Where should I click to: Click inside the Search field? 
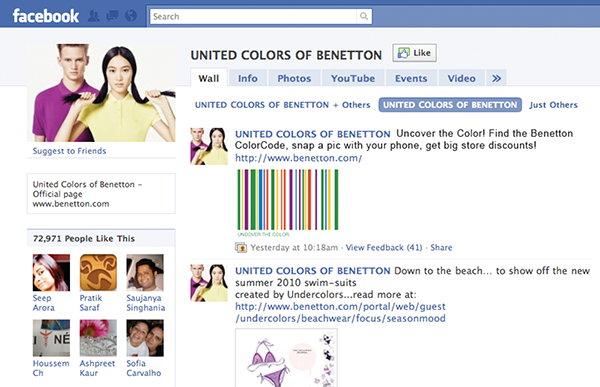click(x=253, y=16)
